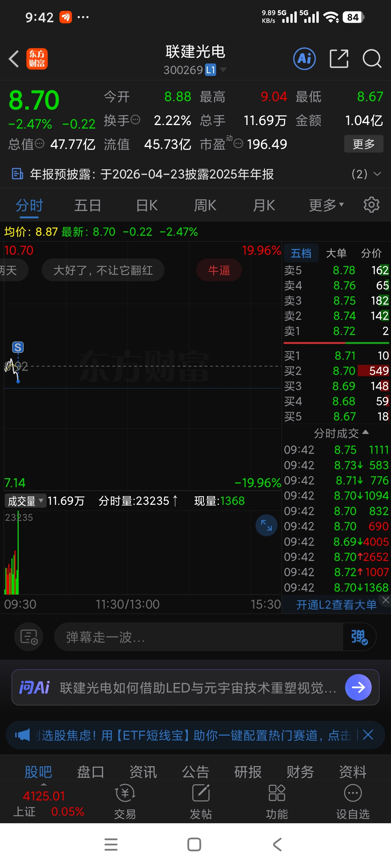
Task: Tap the Android back navigation button
Action: 277,844
